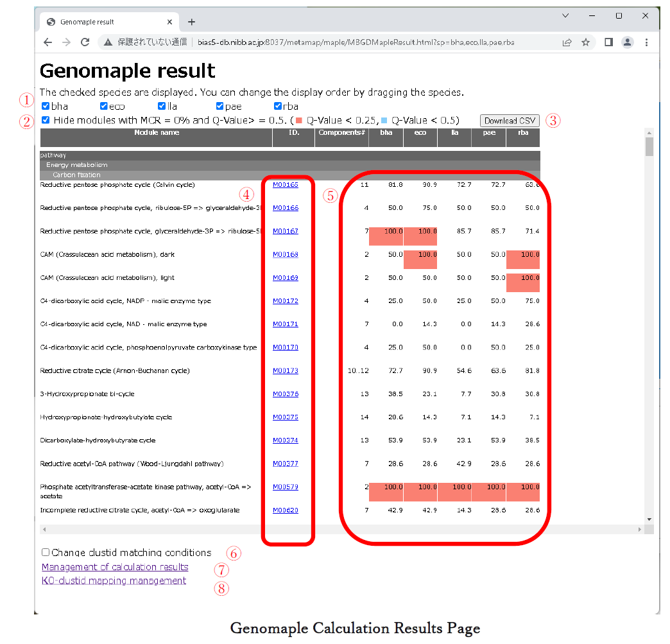Open a new tab with plus button
This screenshot has width=670, height=644.
point(191,22)
